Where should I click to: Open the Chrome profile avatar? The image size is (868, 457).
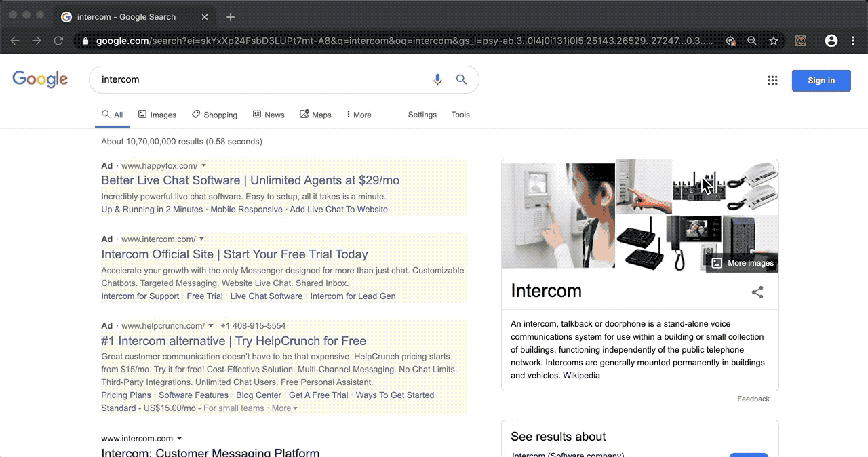coord(831,41)
